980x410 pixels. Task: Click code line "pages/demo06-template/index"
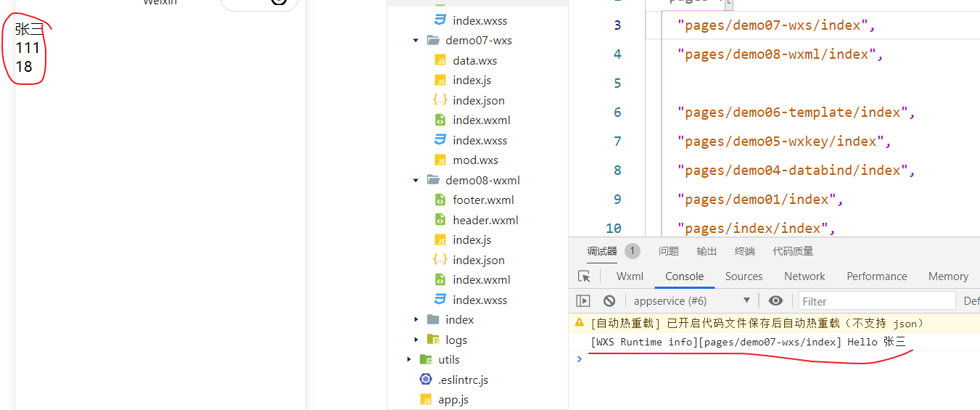[797, 112]
